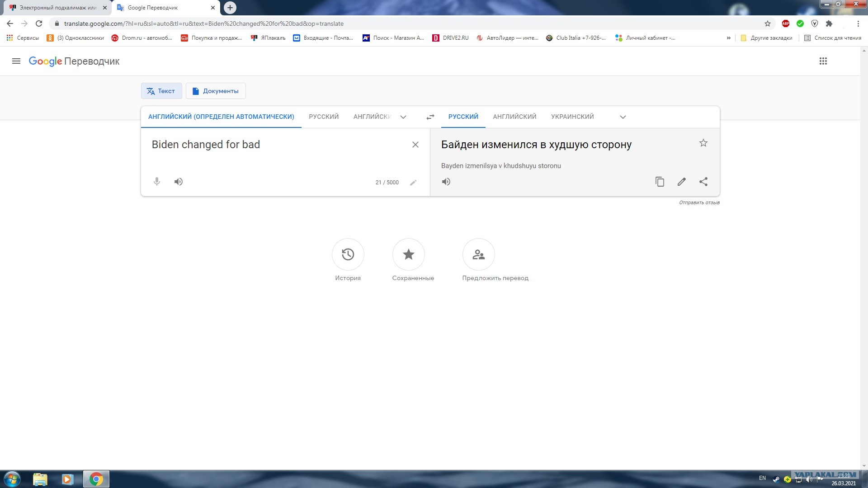Screen dimensions: 868x488
Task: Save the translation with the star
Action: tap(703, 143)
